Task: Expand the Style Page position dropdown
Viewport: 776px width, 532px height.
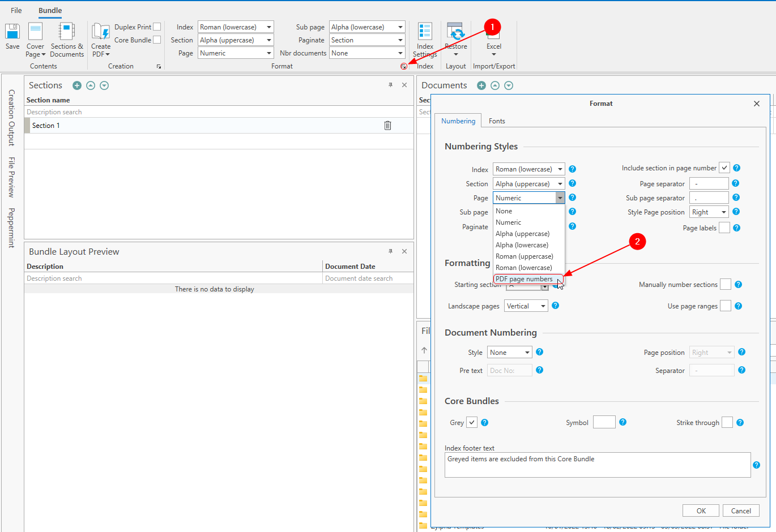Action: coord(709,212)
